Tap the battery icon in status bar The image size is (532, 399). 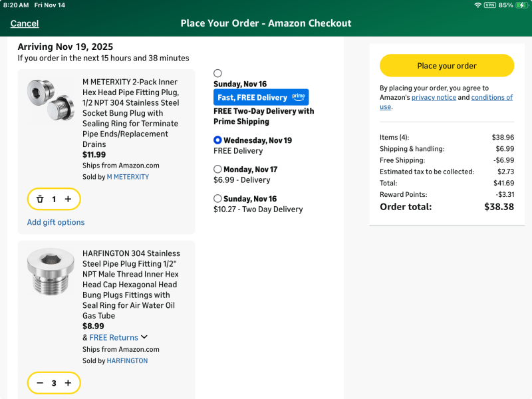pyautogui.click(x=523, y=5)
